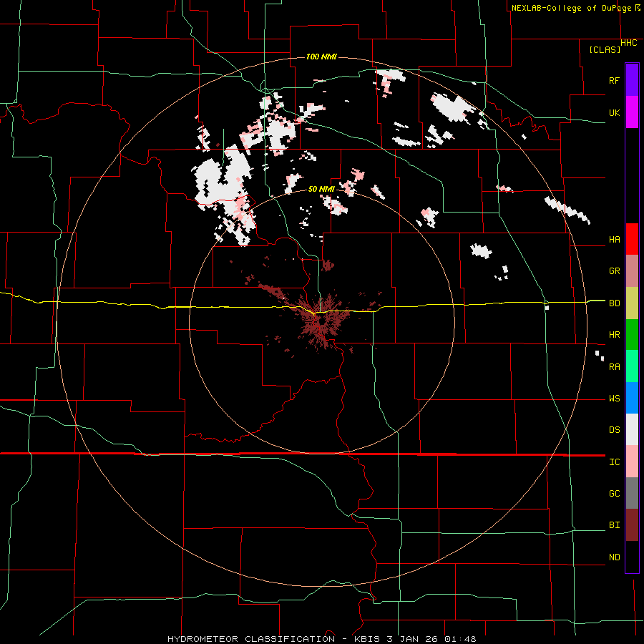Viewport: 644px width, 644px height.
Task: Click the [CLAS] label above legend
Action: point(605,49)
